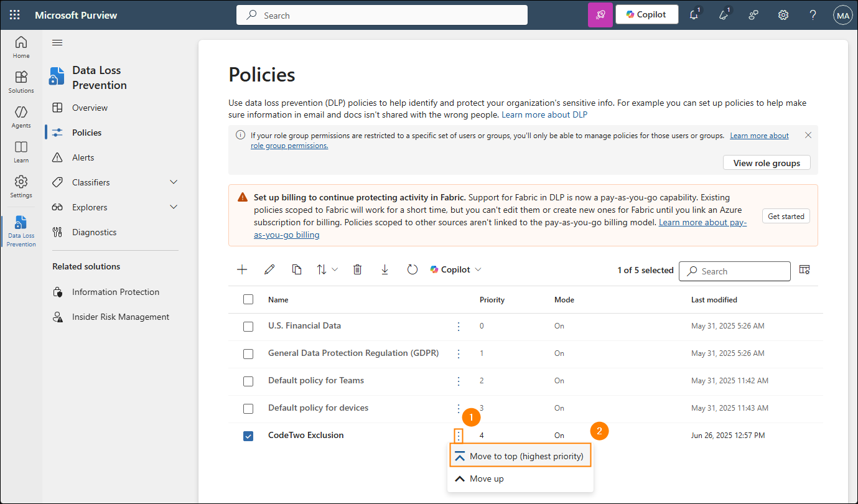Open more actions for CodeTwo Exclusion
The width and height of the screenshot is (858, 504).
(459, 436)
